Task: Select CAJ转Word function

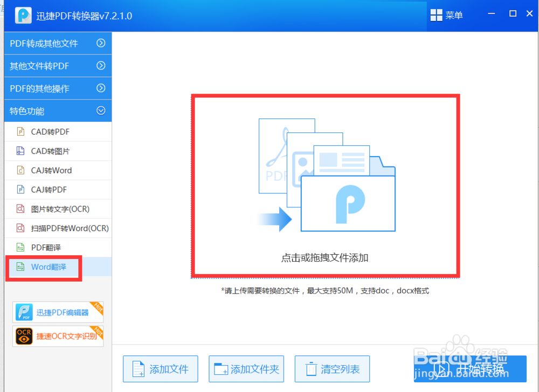Action: [x=58, y=170]
